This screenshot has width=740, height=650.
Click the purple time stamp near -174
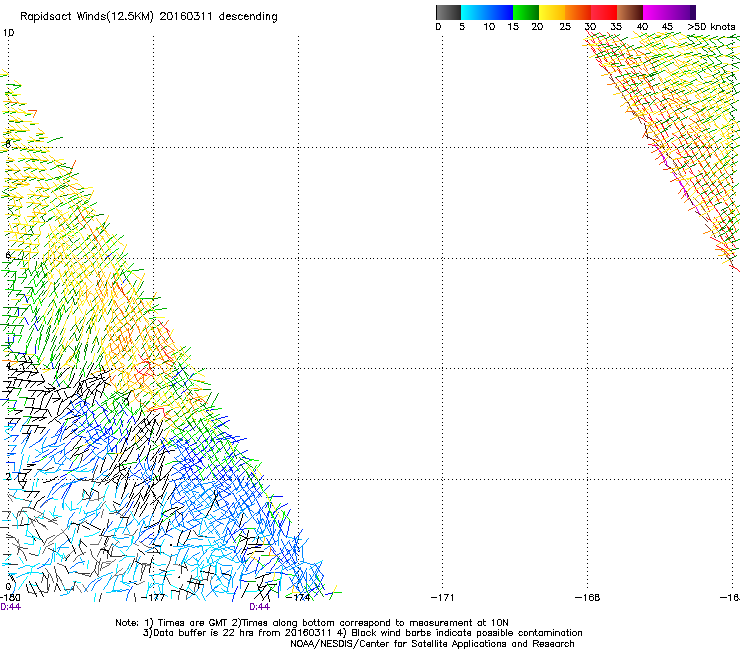(x=260, y=607)
